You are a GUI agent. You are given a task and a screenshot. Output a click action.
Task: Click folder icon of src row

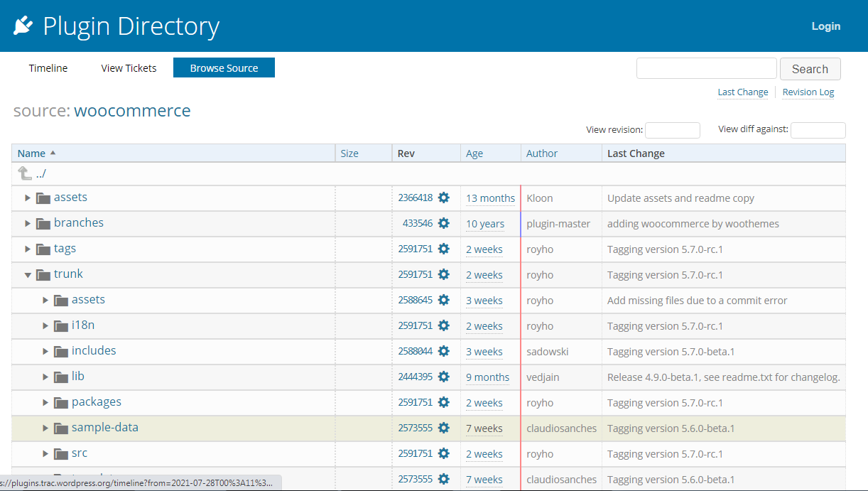pos(61,453)
